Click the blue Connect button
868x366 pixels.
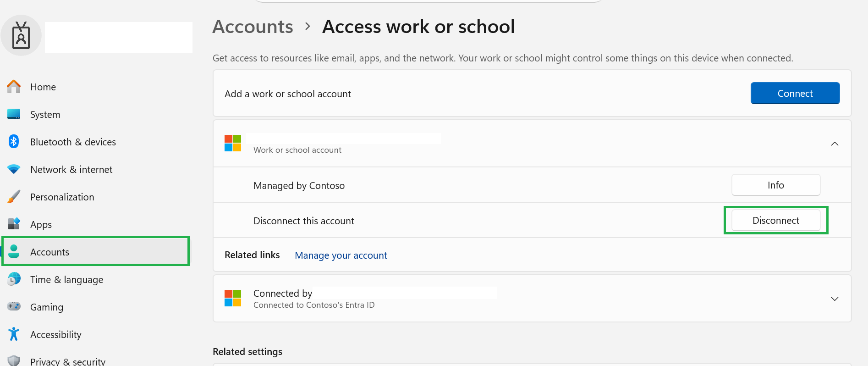pyautogui.click(x=795, y=93)
